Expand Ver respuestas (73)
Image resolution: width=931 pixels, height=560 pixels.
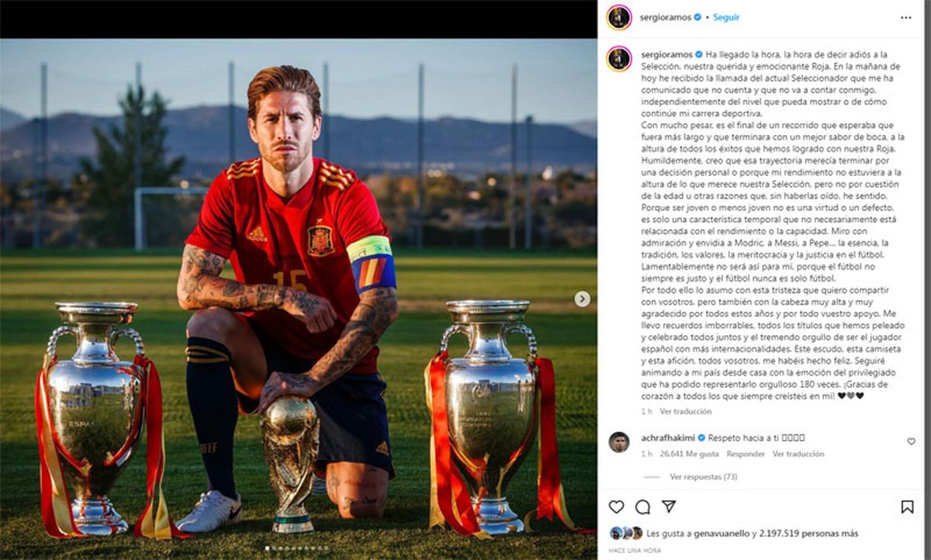(x=703, y=476)
